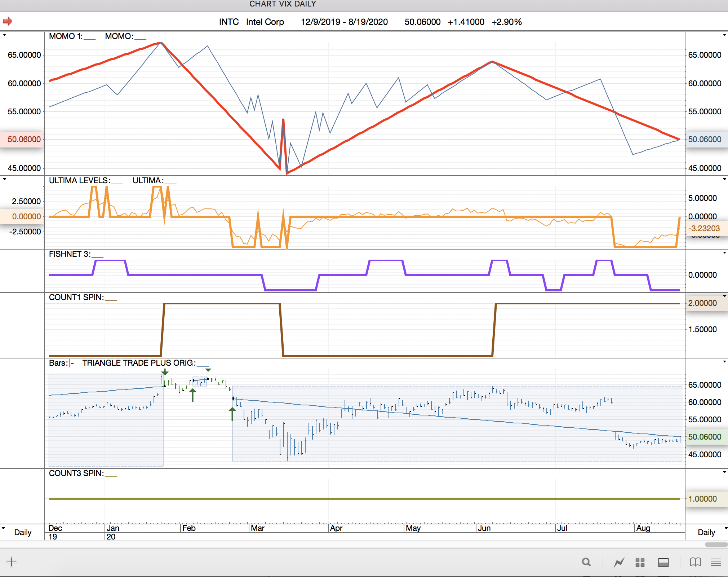
Task: Click the plus add icon at bottom left
Action: point(12,562)
